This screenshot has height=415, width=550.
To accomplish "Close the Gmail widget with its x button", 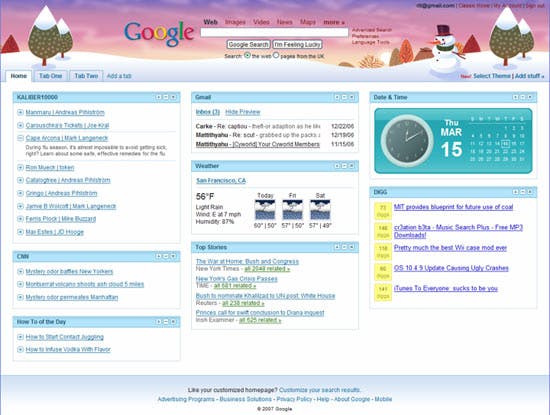I will [351, 97].
